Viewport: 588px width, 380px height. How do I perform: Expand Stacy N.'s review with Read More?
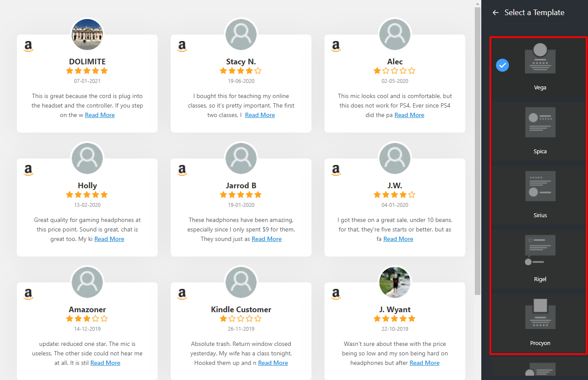260,115
